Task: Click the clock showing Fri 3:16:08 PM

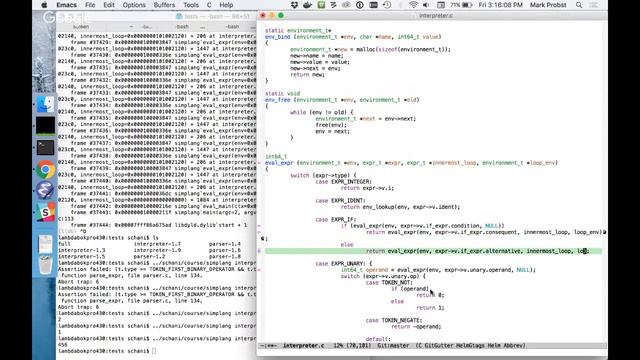Action: [500, 5]
